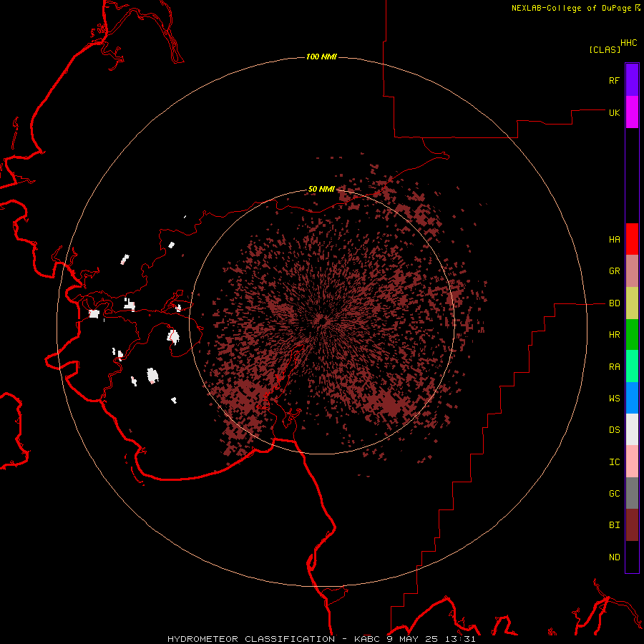Viewport: 644px width, 644px height.
Task: Click the HR legend label
Action: pos(614,335)
